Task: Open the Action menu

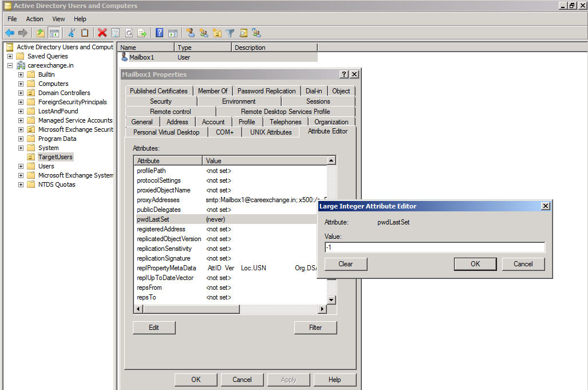Action: pyautogui.click(x=34, y=19)
